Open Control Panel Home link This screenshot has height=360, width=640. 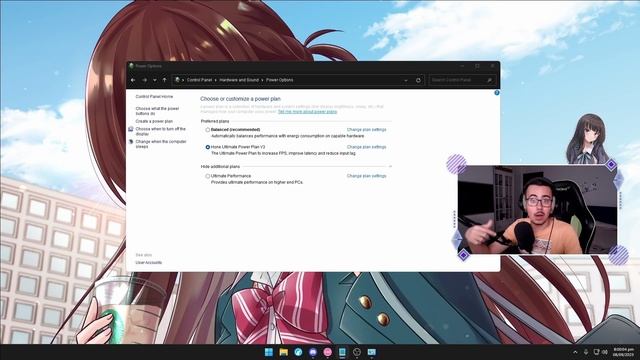coord(154,97)
